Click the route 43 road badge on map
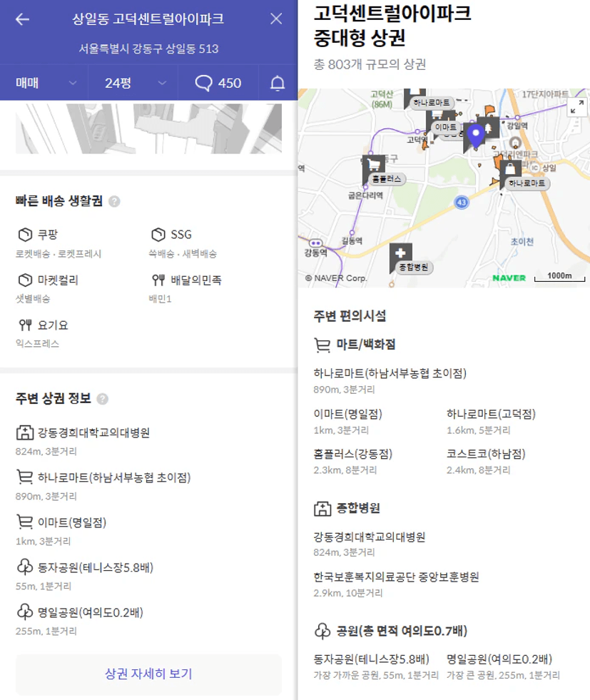Image resolution: width=590 pixels, height=700 pixels. [462, 202]
